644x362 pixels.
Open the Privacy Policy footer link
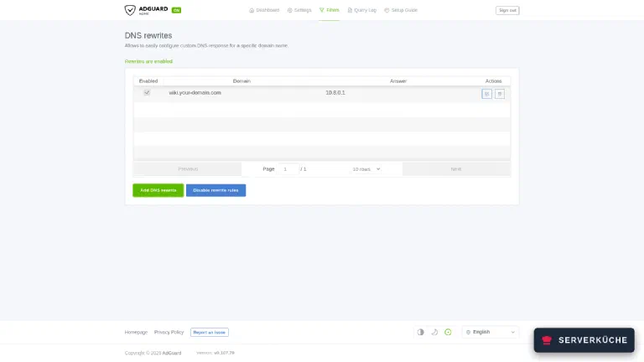point(169,332)
